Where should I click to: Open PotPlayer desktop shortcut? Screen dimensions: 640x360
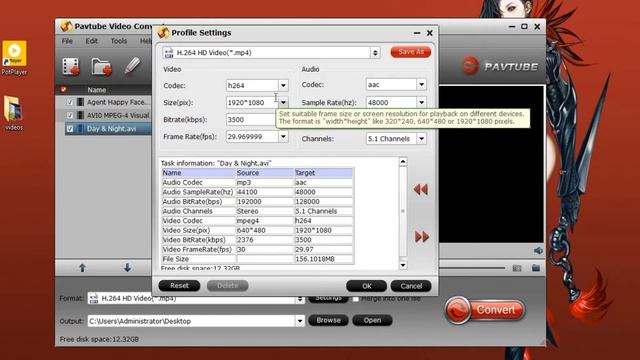click(x=14, y=58)
